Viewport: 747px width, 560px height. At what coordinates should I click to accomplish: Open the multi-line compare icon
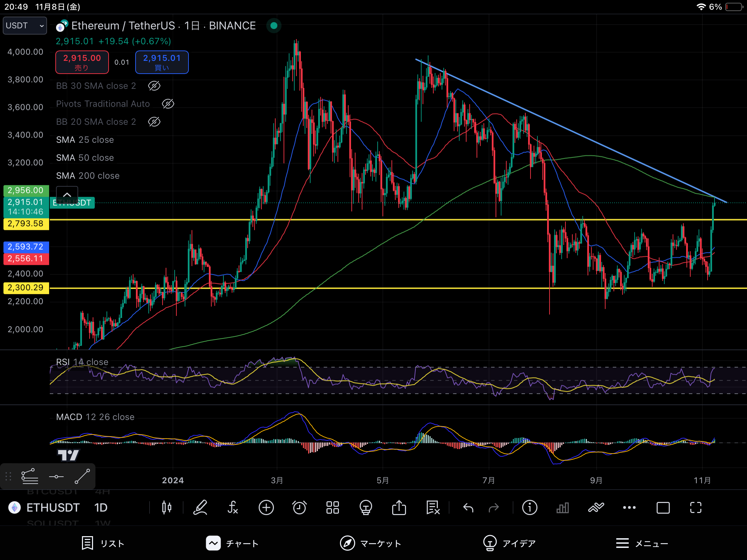coord(596,507)
